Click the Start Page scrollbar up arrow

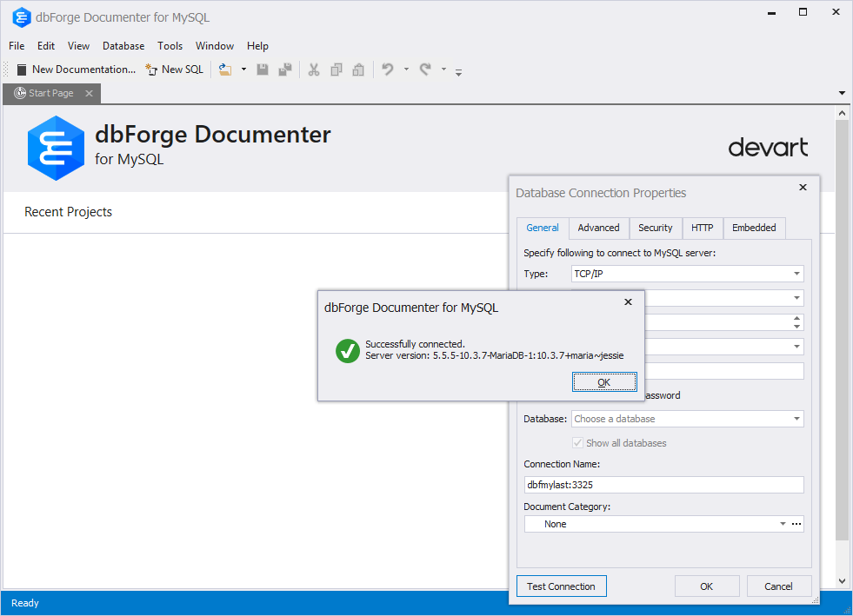point(842,113)
